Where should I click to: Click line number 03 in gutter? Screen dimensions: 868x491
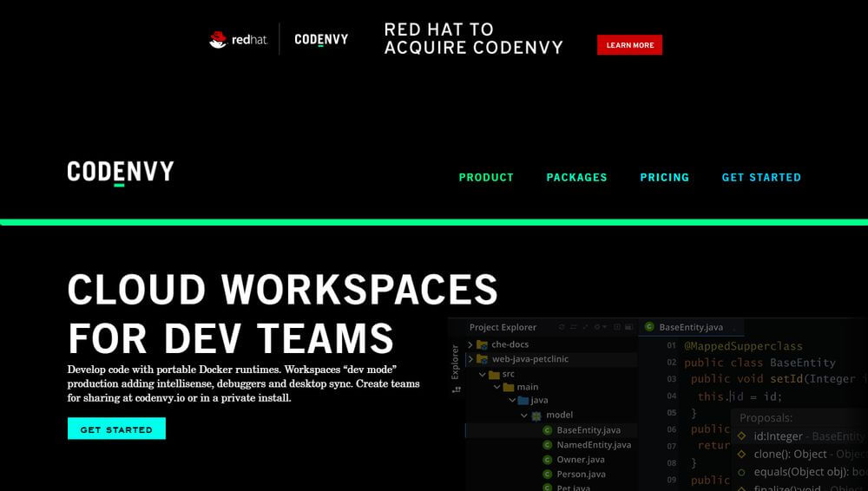(672, 379)
